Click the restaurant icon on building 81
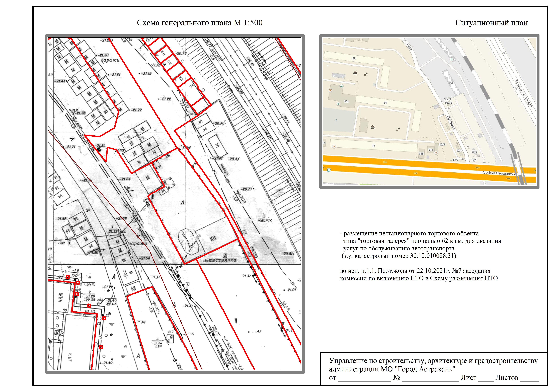The image size is (554, 392). pos(334,146)
